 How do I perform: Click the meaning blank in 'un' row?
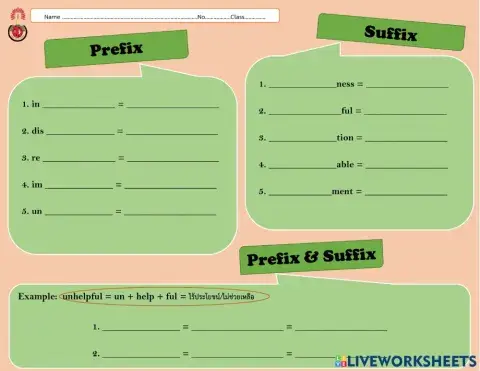(x=170, y=211)
